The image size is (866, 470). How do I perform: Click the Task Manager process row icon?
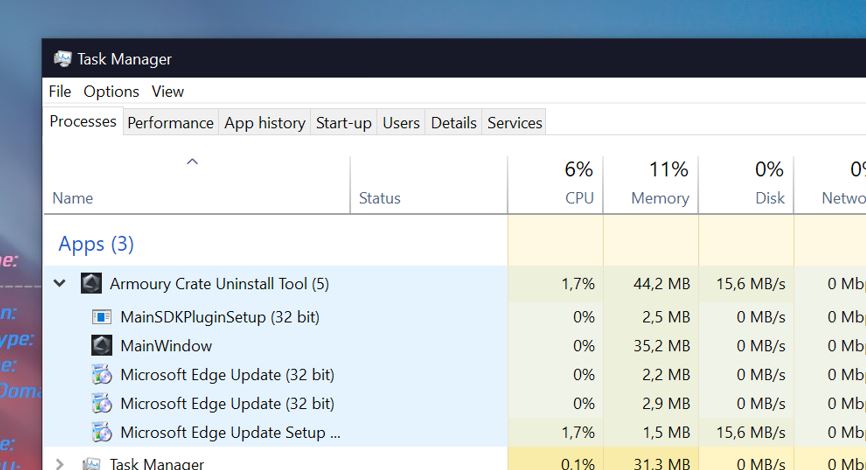91,464
